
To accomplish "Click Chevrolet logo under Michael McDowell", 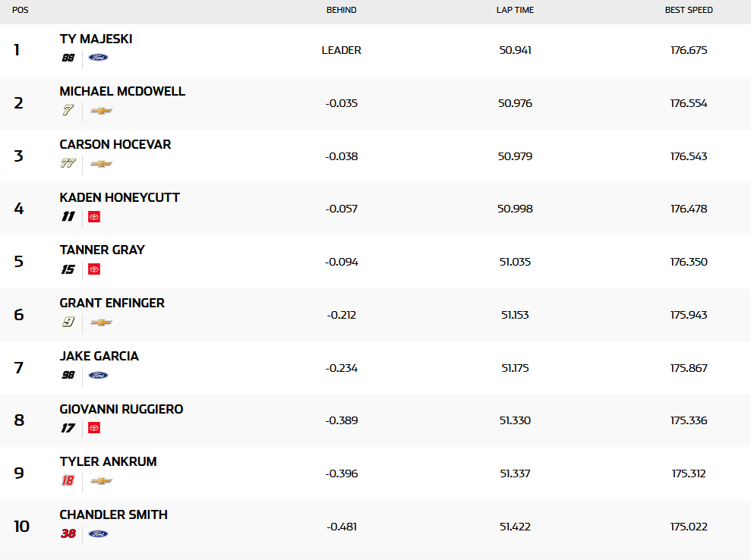I will click(x=101, y=111).
